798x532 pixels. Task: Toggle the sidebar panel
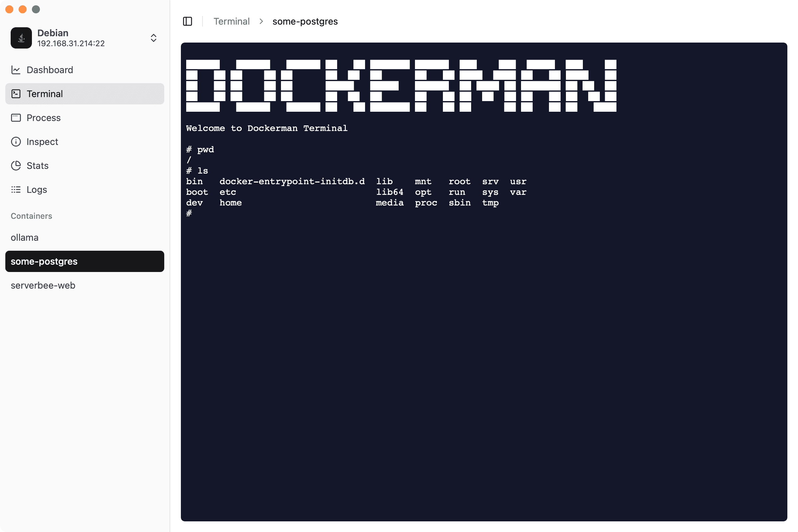tap(187, 21)
